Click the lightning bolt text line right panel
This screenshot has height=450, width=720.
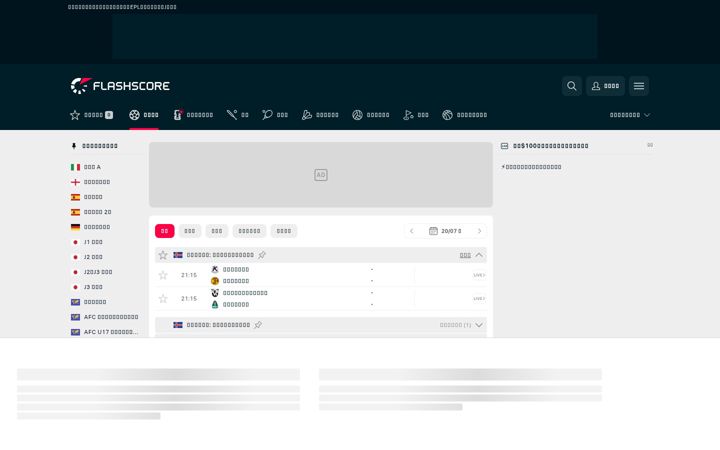coord(531,167)
